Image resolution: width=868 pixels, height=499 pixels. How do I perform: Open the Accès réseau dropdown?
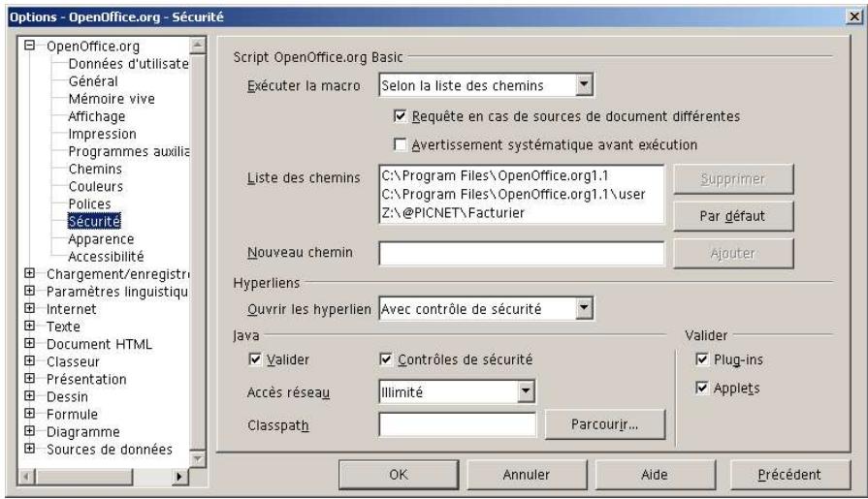click(x=526, y=392)
